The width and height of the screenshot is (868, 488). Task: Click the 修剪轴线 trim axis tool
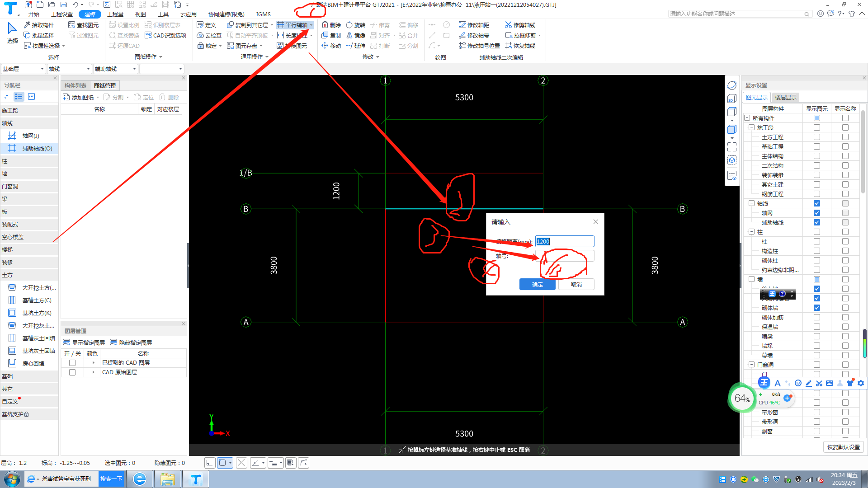coord(520,25)
